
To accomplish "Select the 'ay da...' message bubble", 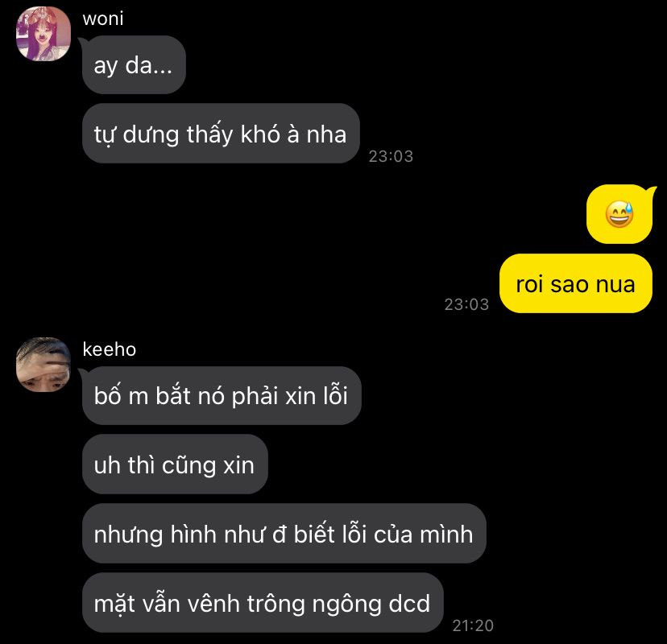I will pyautogui.click(x=134, y=65).
